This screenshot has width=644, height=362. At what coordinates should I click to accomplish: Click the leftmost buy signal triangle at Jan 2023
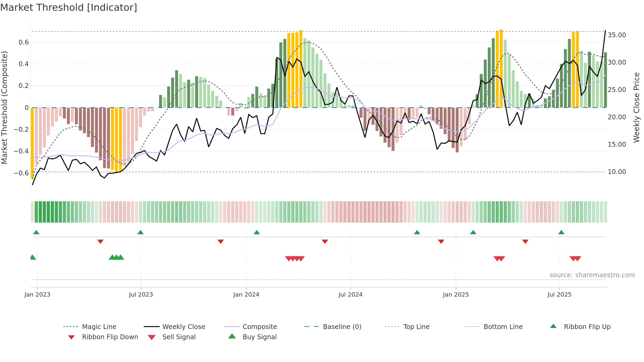pyautogui.click(x=33, y=257)
